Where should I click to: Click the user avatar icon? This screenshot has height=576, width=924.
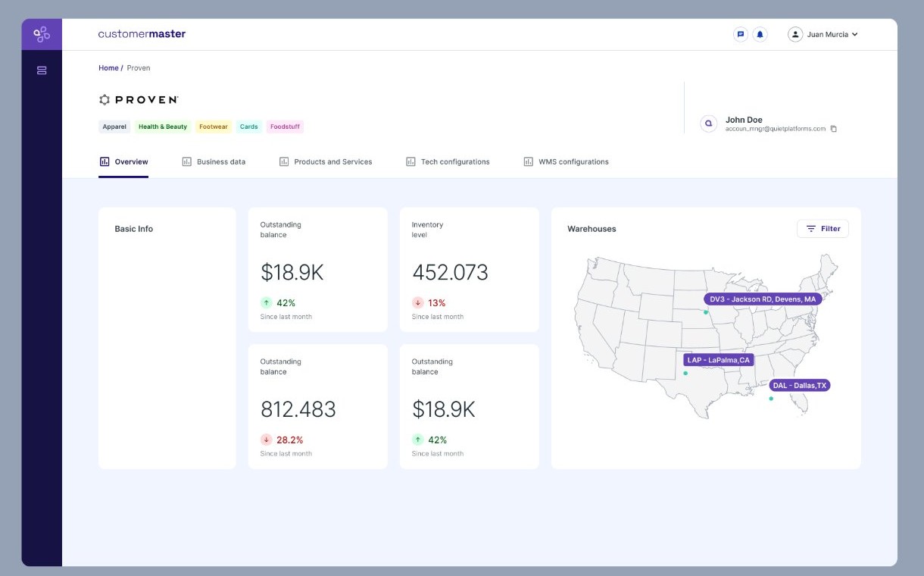(x=795, y=34)
